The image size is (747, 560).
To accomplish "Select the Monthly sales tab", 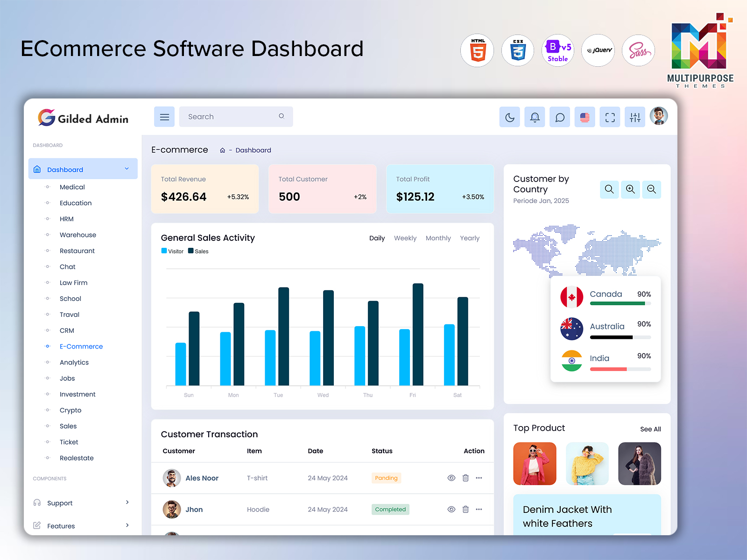I will coord(438,238).
